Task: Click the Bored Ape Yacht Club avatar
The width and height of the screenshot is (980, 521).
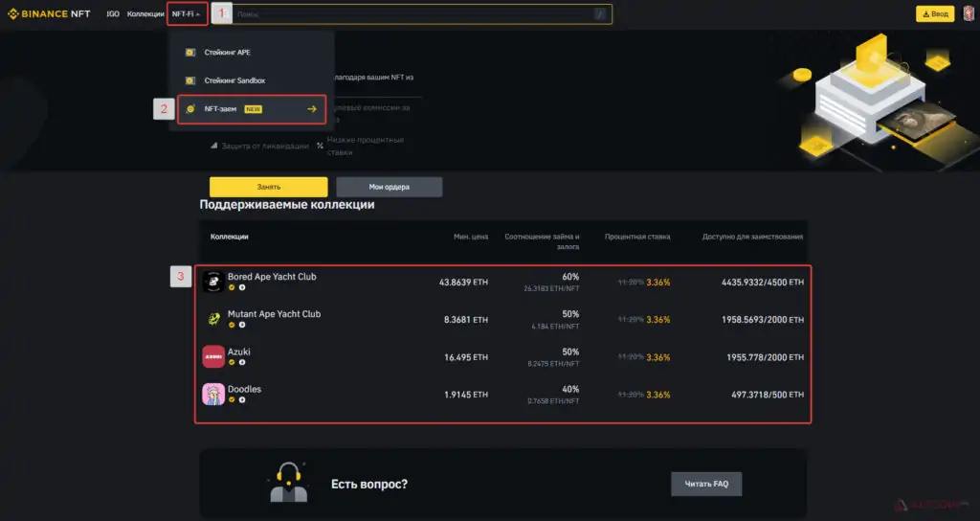Action: 213,282
